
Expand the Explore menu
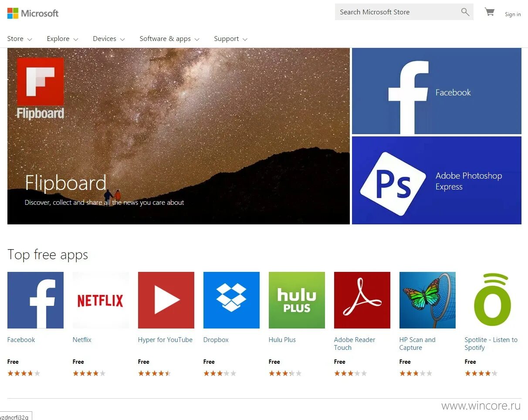(62, 39)
